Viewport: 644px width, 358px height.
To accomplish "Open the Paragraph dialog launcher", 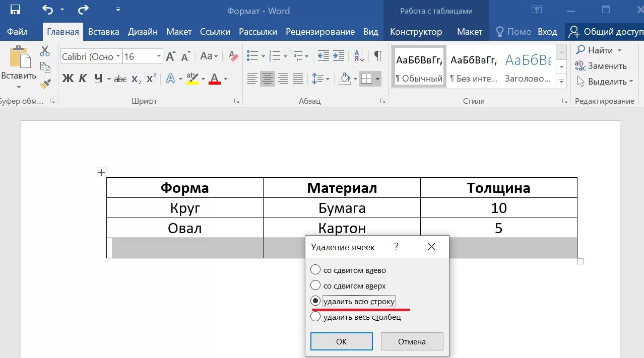I will 382,101.
